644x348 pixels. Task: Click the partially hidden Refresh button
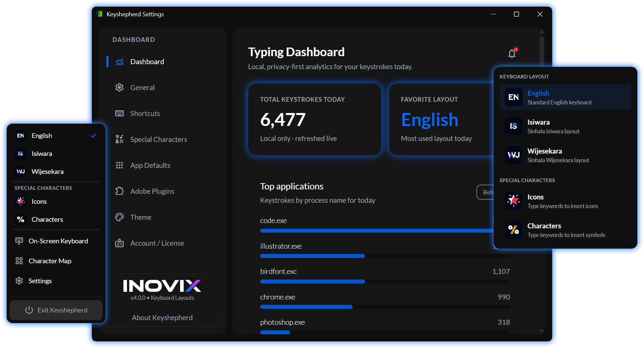click(486, 192)
